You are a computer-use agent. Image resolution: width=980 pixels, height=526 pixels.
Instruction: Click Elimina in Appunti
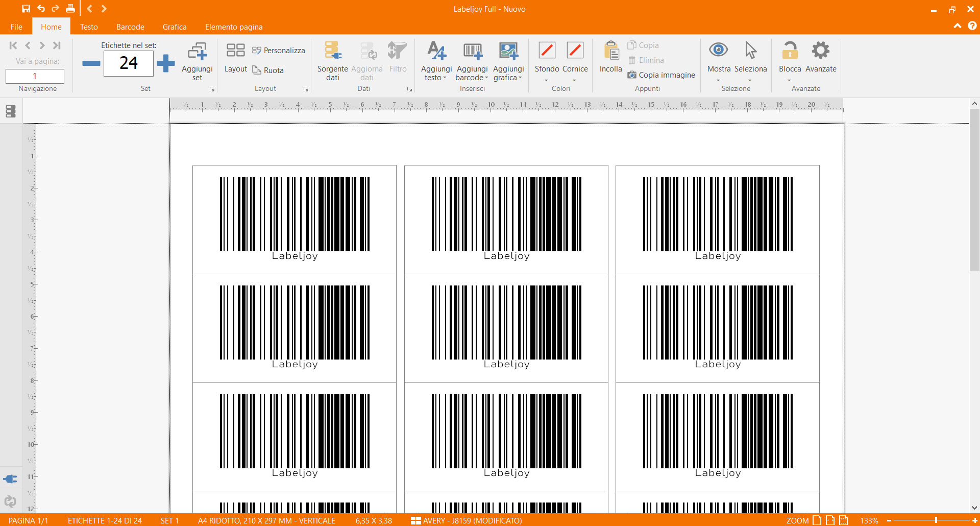click(646, 60)
